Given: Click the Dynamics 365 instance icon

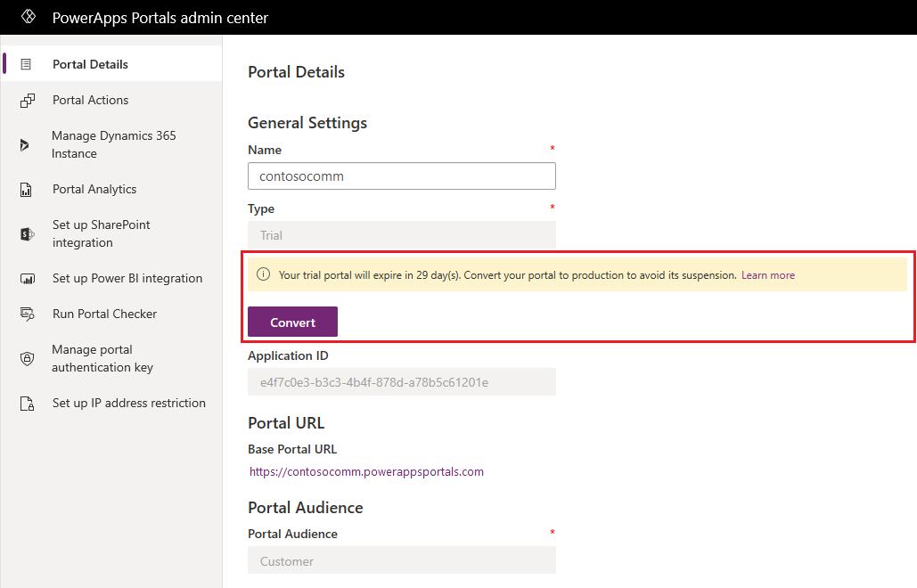Looking at the screenshot, I should [x=25, y=145].
